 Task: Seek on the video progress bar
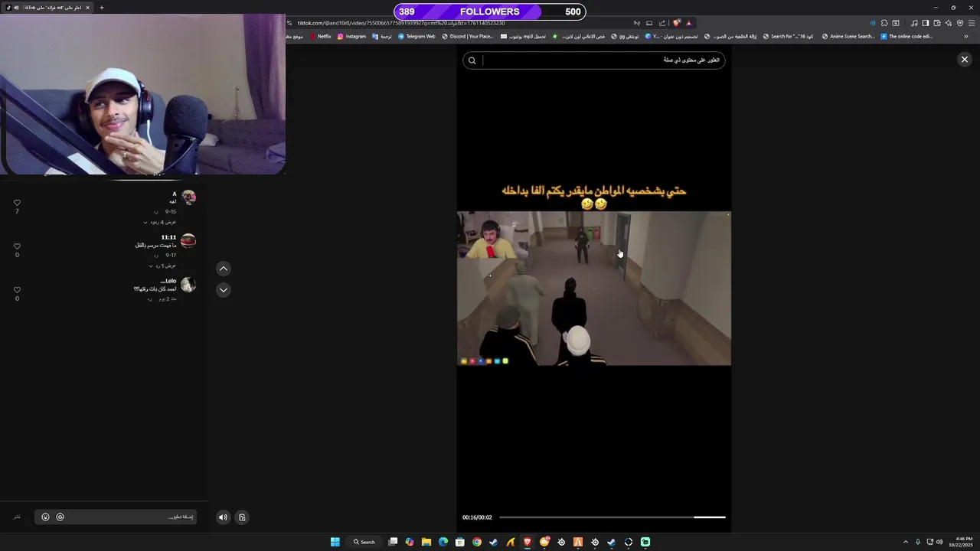click(612, 517)
